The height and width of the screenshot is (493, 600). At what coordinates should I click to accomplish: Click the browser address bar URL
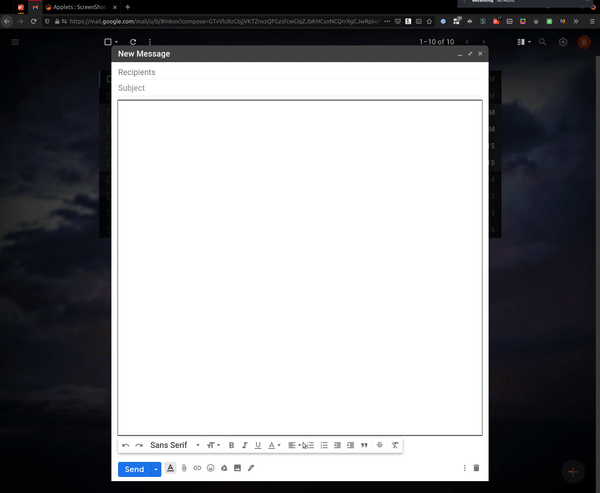[224, 21]
